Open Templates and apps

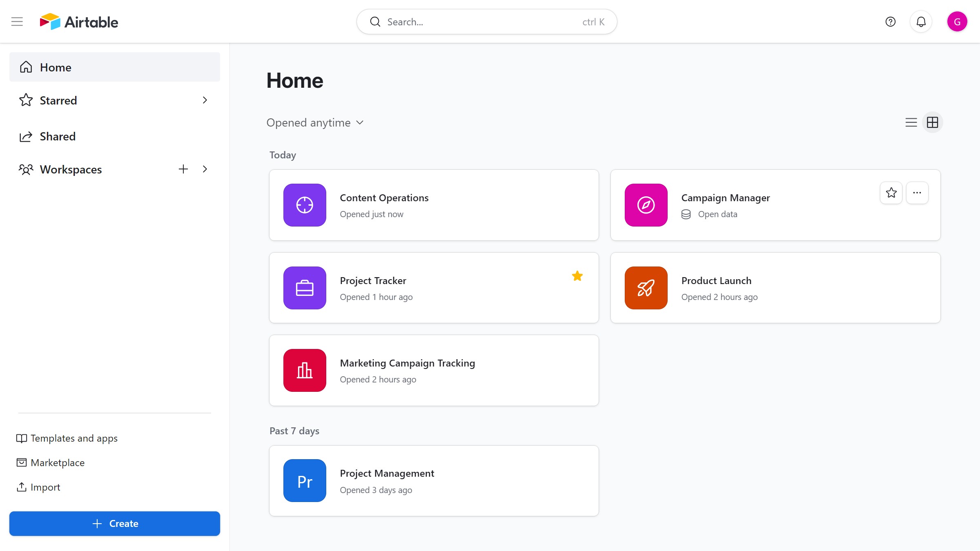[x=67, y=438]
